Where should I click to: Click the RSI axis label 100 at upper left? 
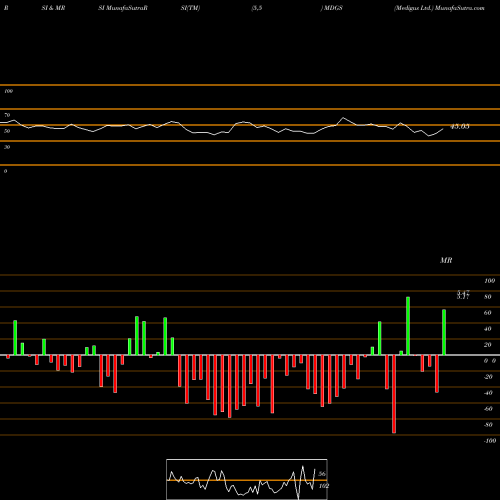8,91
